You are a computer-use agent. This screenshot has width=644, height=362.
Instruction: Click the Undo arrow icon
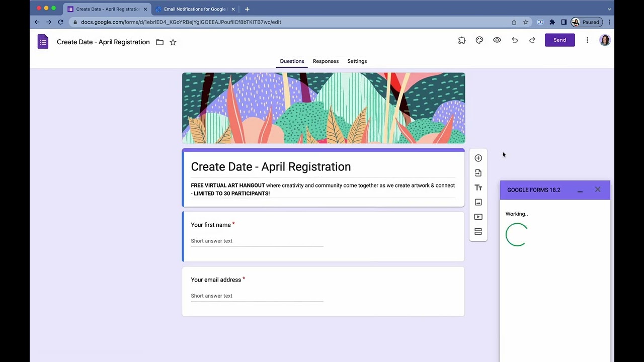[x=515, y=40]
